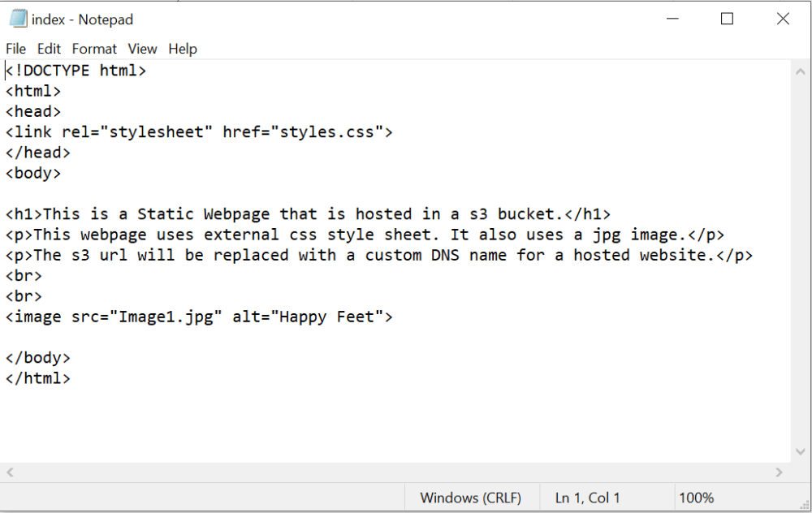
Task: Click the Notepad icon in the title bar
Action: pos(17,19)
